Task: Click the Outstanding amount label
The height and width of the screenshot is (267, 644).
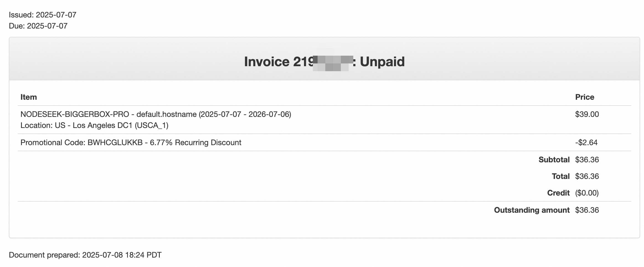Action: [x=532, y=210]
